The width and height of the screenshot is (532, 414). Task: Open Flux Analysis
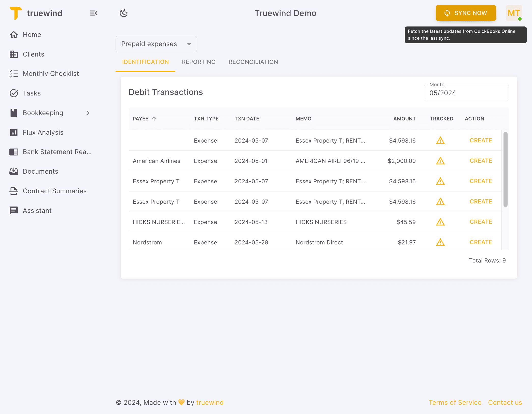(x=43, y=132)
